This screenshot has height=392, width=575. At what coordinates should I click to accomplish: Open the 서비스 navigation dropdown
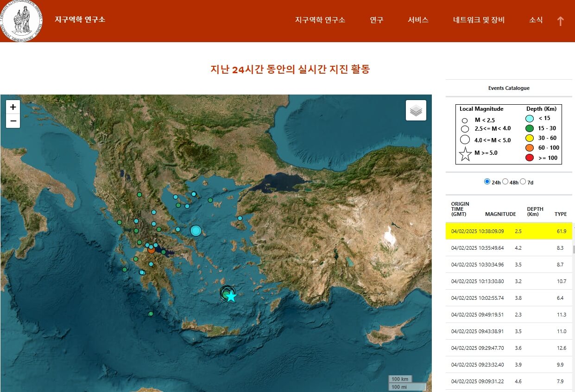[x=418, y=20]
